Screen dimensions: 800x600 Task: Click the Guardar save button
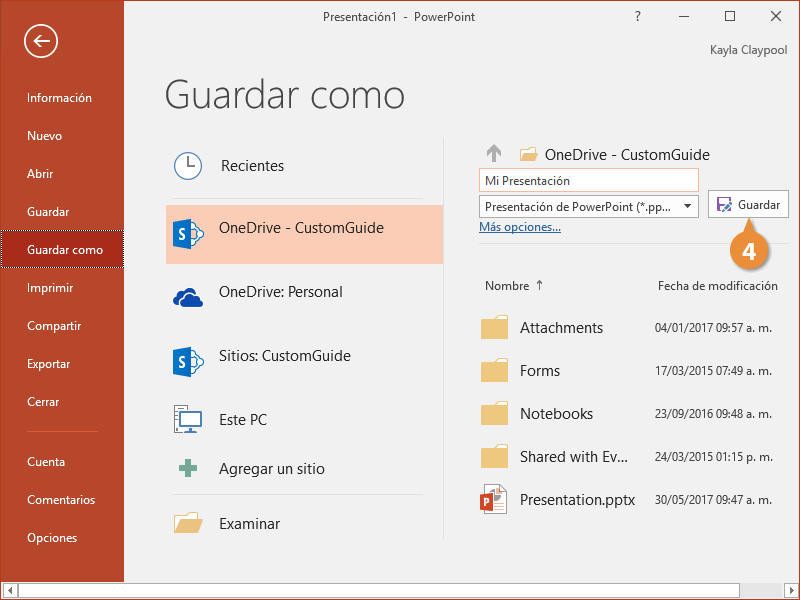[x=748, y=205]
